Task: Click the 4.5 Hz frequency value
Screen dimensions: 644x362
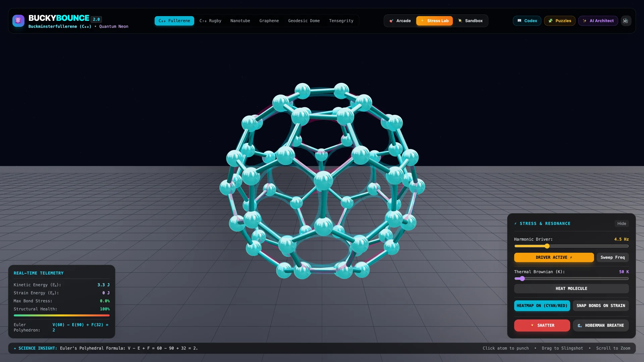Action: tap(621, 239)
